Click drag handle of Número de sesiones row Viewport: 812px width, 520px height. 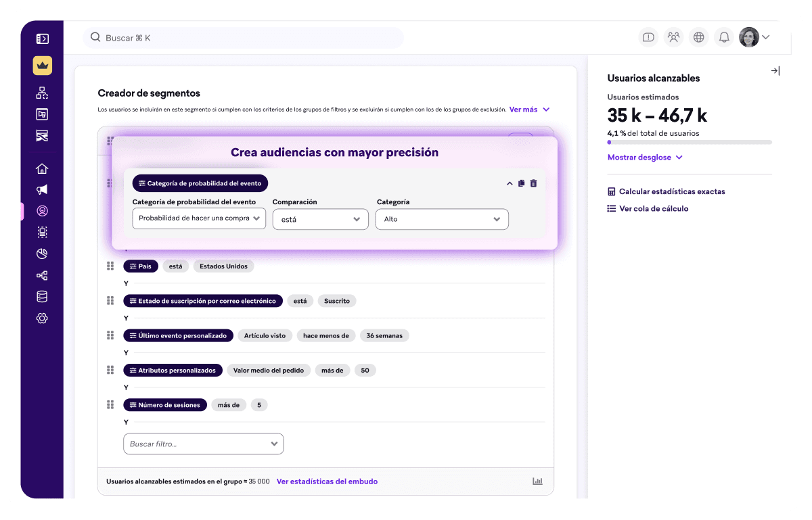[x=110, y=405]
